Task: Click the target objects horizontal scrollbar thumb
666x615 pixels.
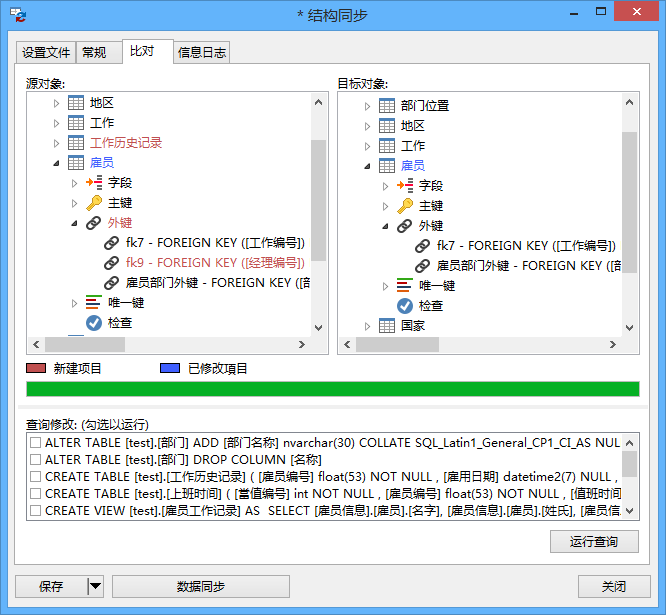Action: (397, 344)
